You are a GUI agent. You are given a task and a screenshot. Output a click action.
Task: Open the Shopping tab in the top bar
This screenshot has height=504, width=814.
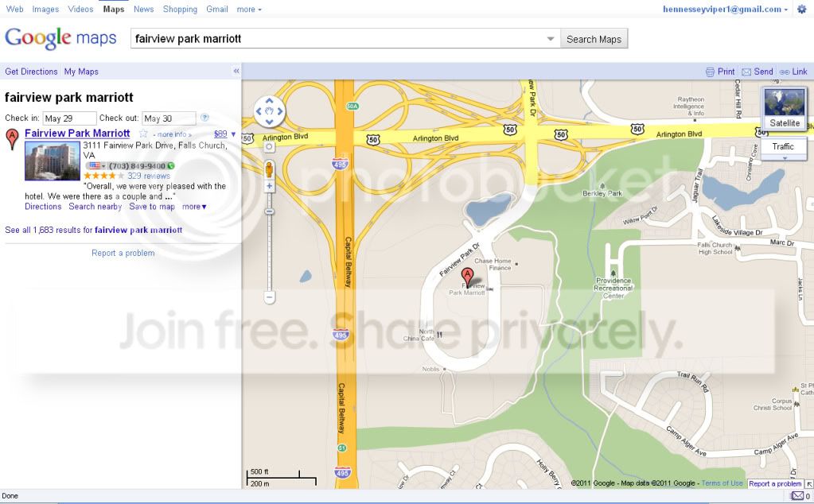pyautogui.click(x=180, y=10)
